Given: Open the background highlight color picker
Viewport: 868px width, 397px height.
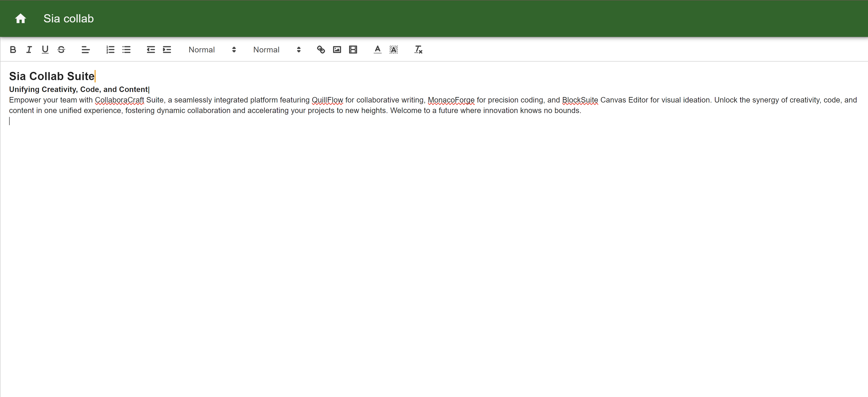Looking at the screenshot, I should click(393, 50).
